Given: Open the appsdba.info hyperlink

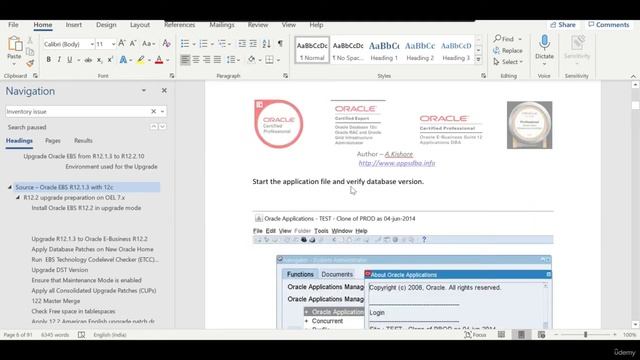Looking at the screenshot, I should click(x=397, y=163).
